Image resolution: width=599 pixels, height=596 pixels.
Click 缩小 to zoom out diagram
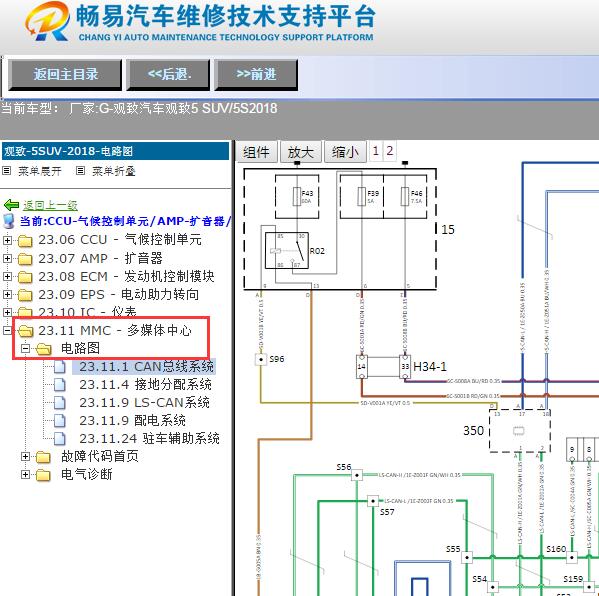point(345,152)
